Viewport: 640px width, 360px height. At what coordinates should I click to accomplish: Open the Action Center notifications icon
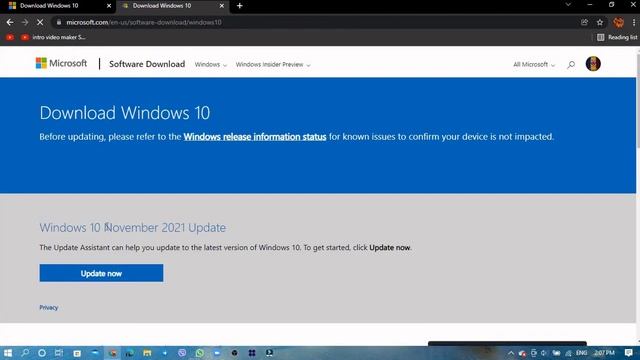(629, 353)
